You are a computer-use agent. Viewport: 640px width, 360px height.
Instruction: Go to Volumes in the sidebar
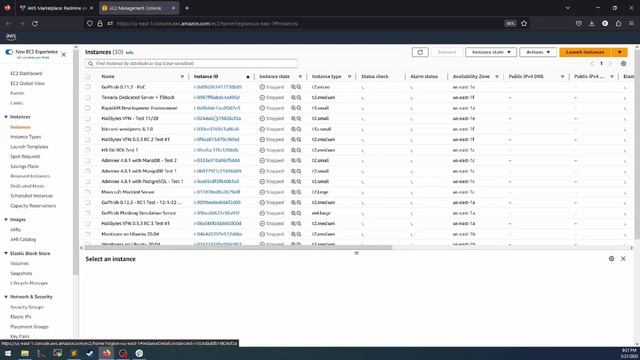(x=19, y=263)
